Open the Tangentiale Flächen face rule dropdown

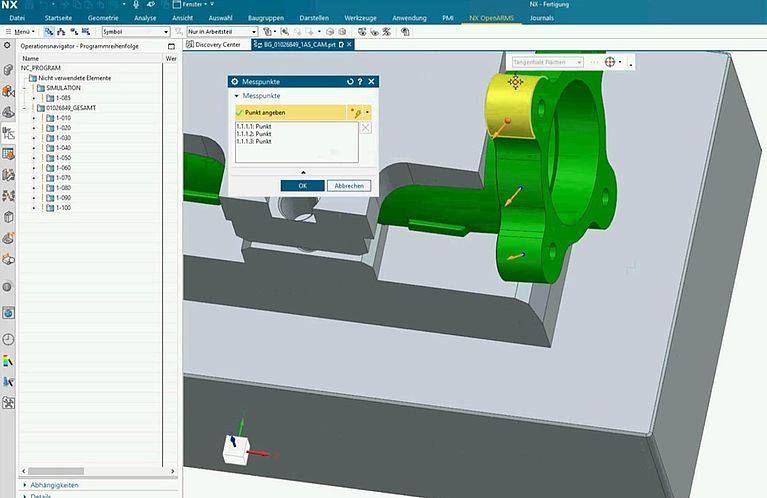tap(547, 63)
